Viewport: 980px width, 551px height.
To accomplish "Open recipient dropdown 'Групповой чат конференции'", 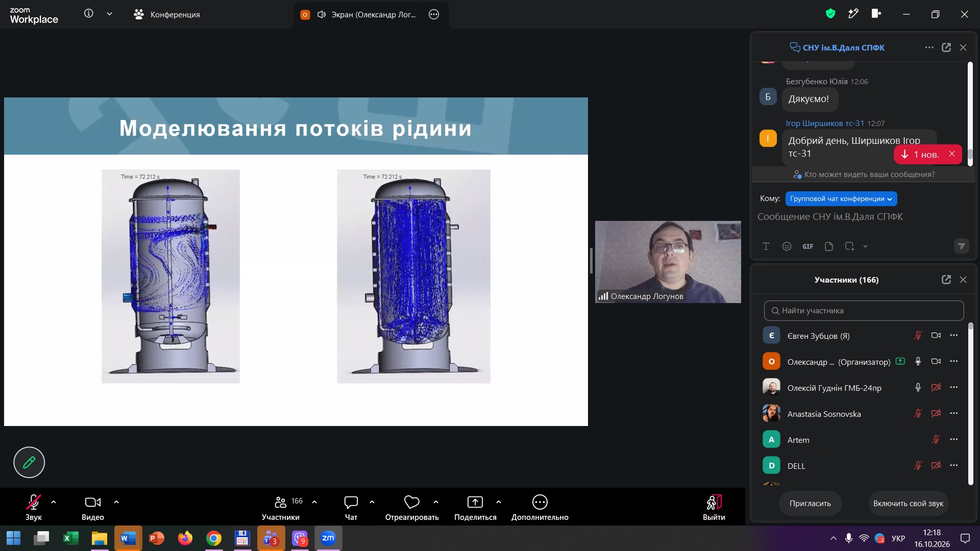I will [841, 198].
